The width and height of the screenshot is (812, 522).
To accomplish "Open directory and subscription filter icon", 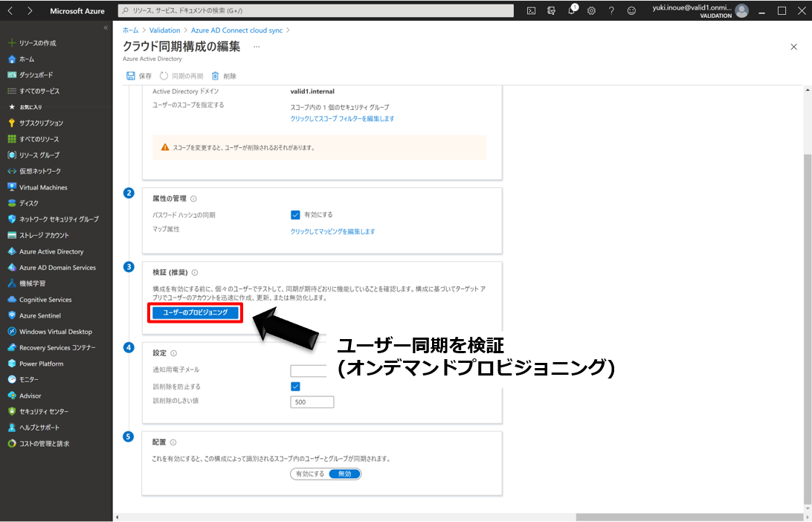I will pos(551,10).
